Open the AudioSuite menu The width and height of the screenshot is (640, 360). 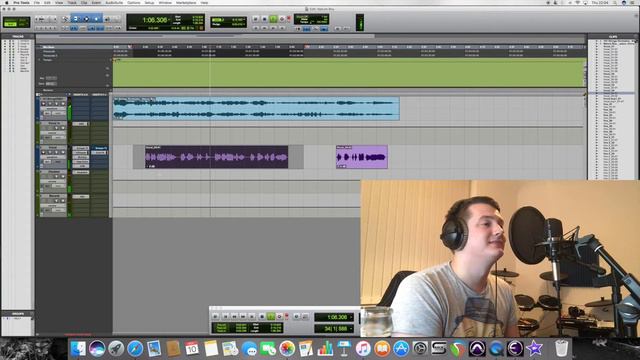pyautogui.click(x=114, y=2)
